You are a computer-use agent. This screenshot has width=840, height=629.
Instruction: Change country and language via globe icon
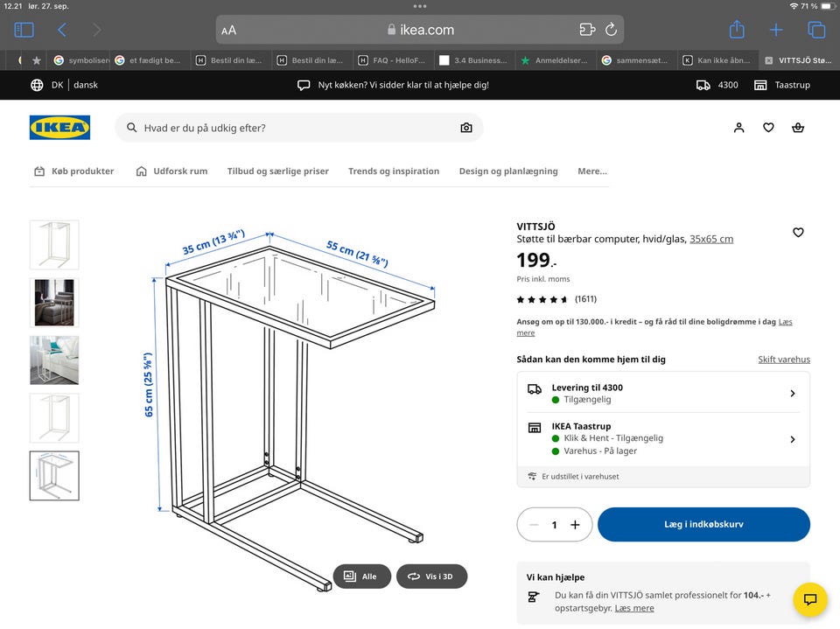point(37,85)
